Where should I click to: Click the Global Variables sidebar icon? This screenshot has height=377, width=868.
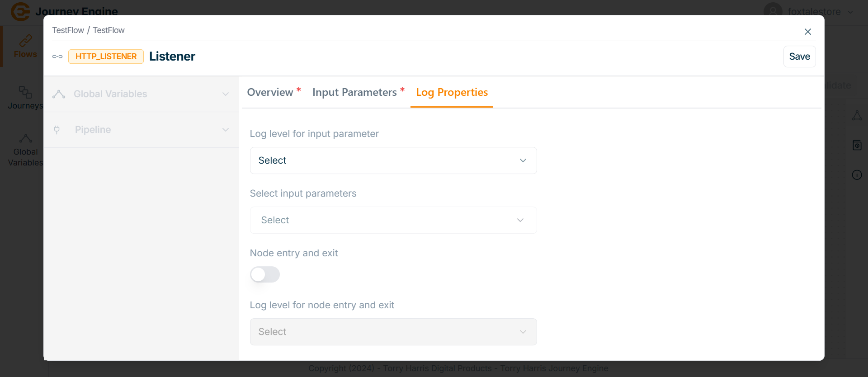coord(25,138)
